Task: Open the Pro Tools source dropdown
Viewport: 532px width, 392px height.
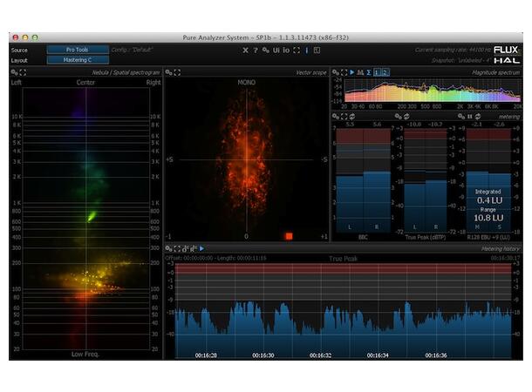Action: pos(78,50)
